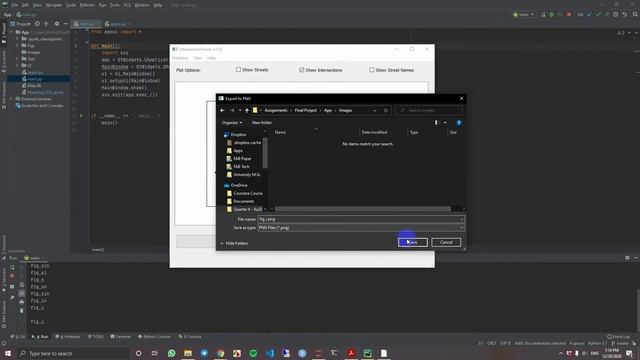The width and height of the screenshot is (640, 360).
Task: Expand the UI folder in project tree
Action: [x=18, y=65]
